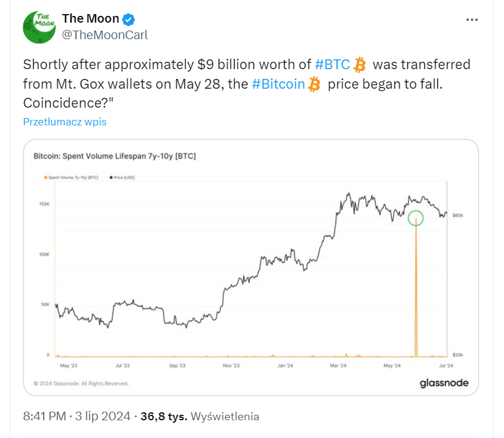Screen dimensions: 504x438
Task: Click the glassnode logo in the chart
Action: [x=444, y=383]
